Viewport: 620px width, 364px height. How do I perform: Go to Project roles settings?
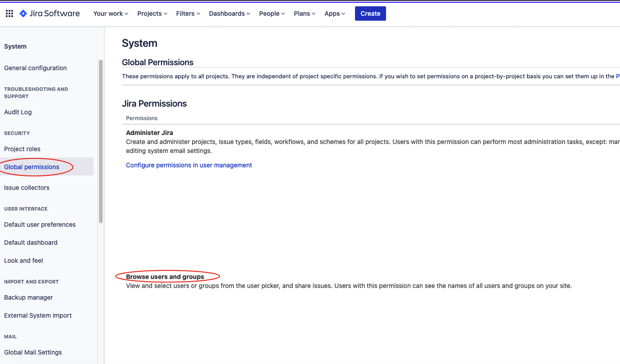[22, 149]
